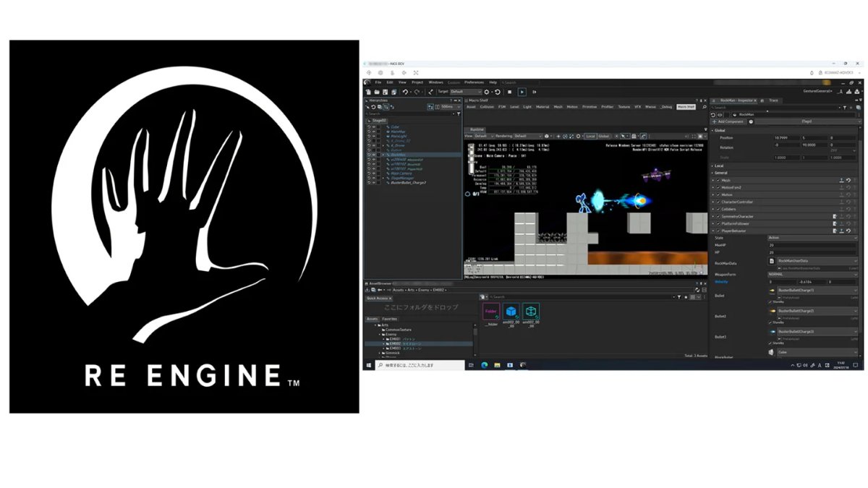
Task: Toggle the Standby checkbox under Bullet2
Action: point(770,322)
